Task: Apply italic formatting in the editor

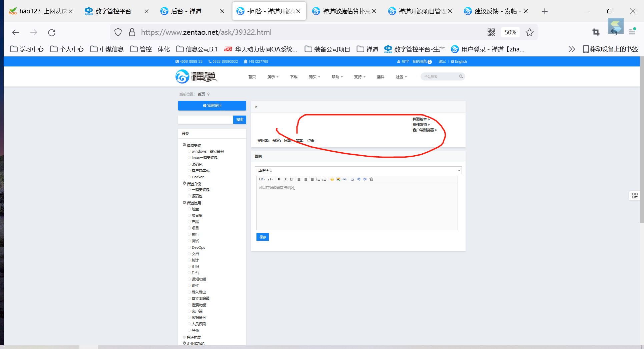Action: point(285,179)
